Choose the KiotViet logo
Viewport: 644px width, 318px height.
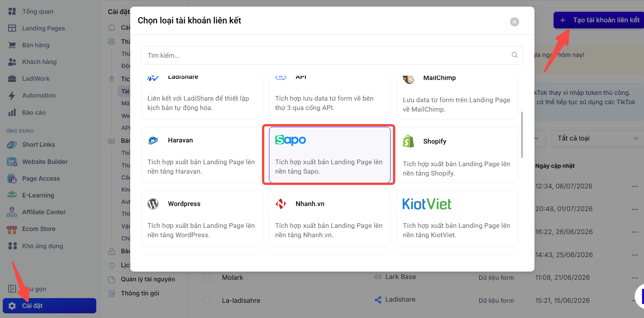[x=427, y=204]
